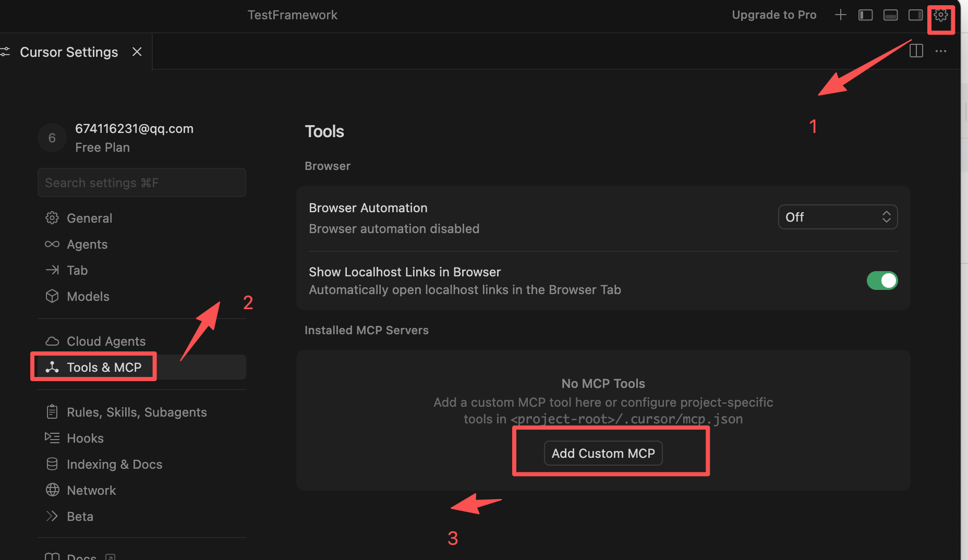The width and height of the screenshot is (968, 560).
Task: Open the Agents settings section
Action: [142, 244]
